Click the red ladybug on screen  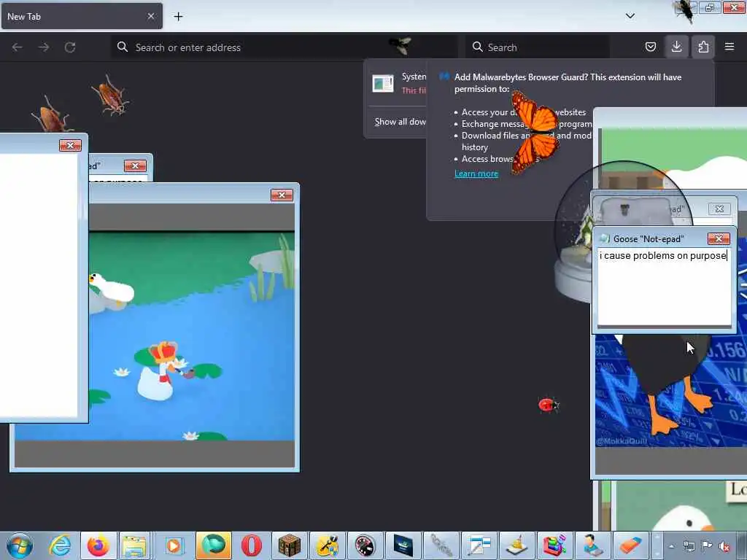pyautogui.click(x=549, y=405)
